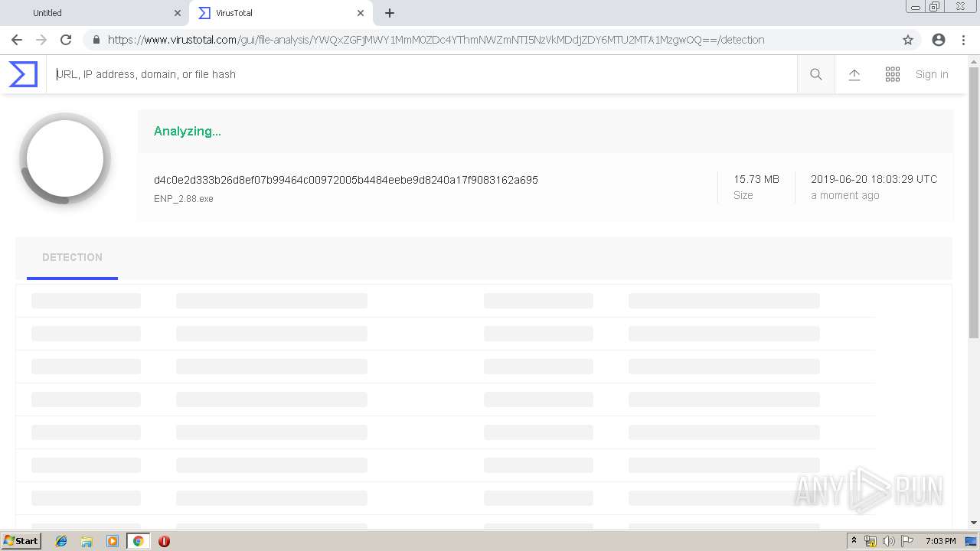Click the ENP_2.88.exe file name
Viewport: 980px width, 551px height.
pos(184,199)
